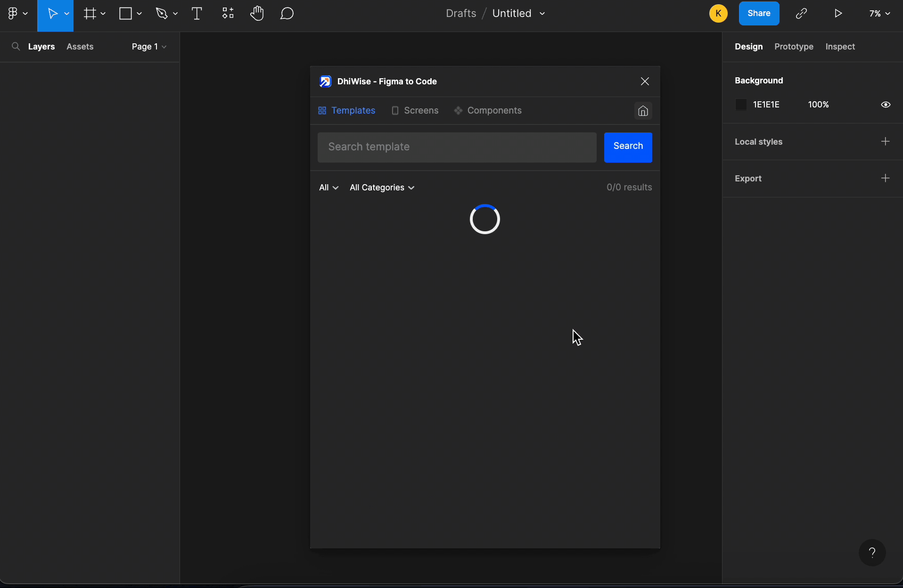This screenshot has height=588, width=903.
Task: Click the 0/0 results text
Action: click(629, 188)
